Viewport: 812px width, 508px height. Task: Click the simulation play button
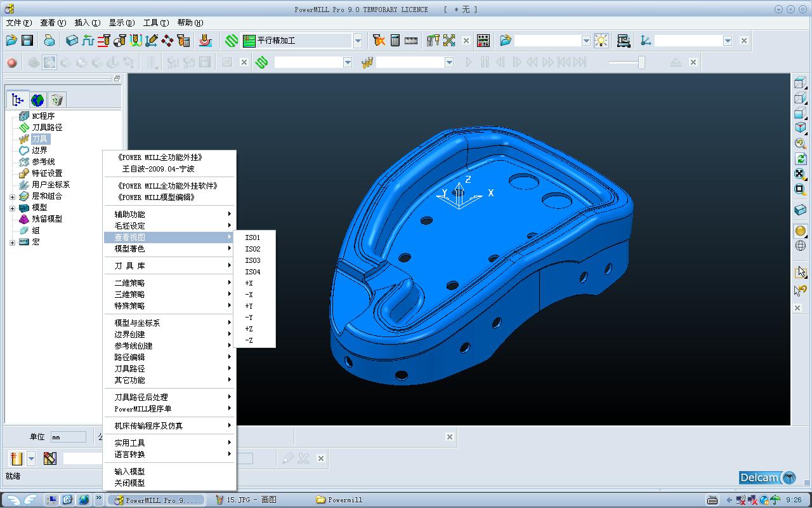(x=469, y=62)
